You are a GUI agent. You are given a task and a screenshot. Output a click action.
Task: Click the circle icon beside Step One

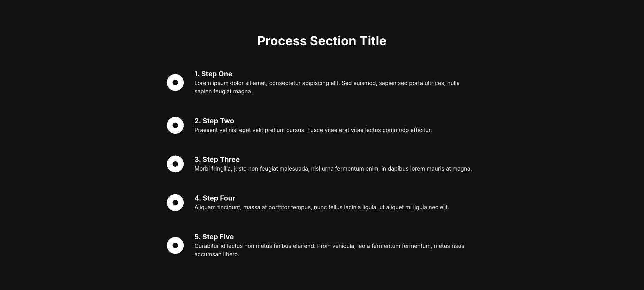pyautogui.click(x=175, y=83)
